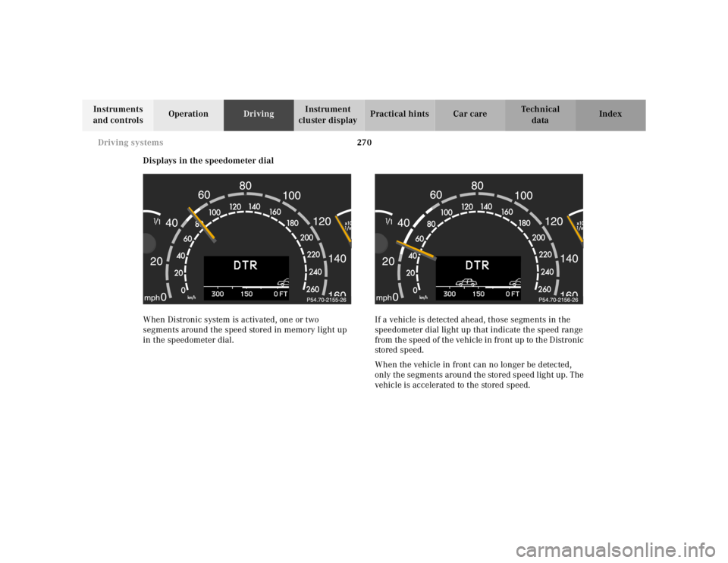Click the right speedometer dial image

[479, 239]
